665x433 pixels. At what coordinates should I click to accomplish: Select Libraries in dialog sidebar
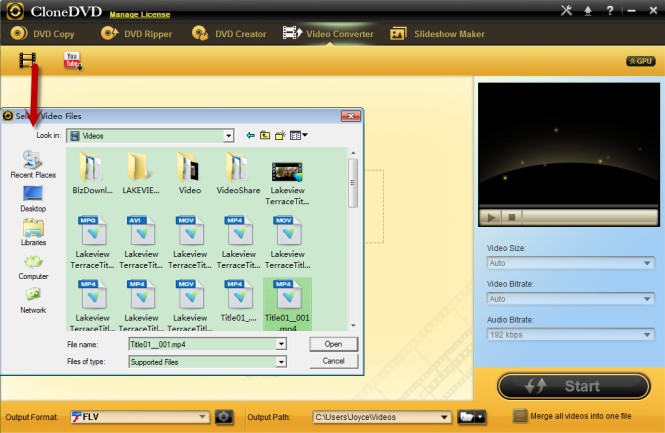click(x=33, y=232)
